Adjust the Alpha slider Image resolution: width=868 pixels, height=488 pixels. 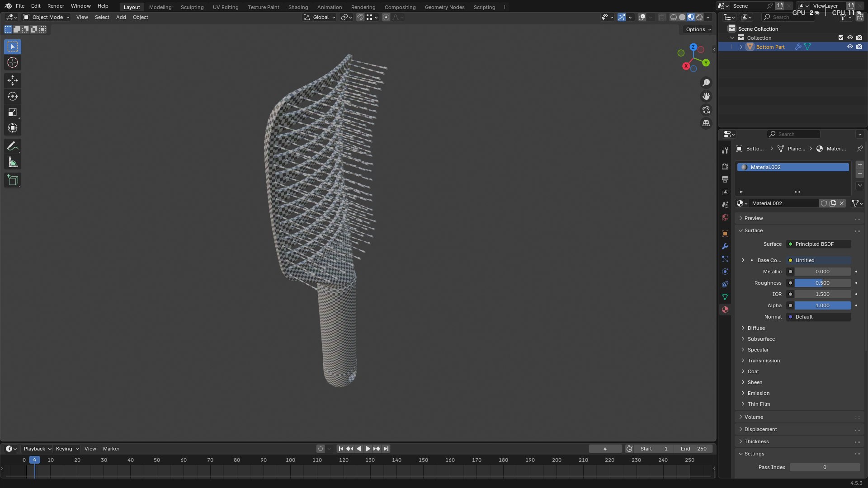pos(823,305)
